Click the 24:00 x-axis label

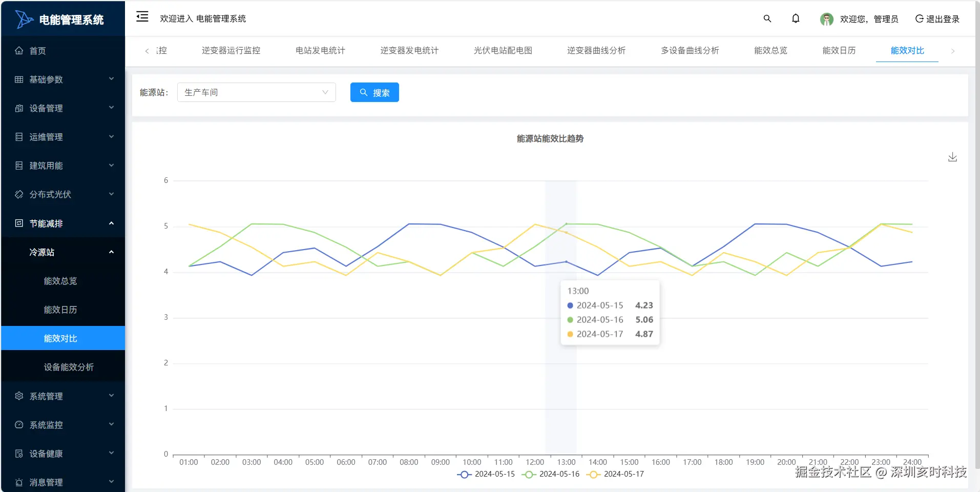coord(912,462)
